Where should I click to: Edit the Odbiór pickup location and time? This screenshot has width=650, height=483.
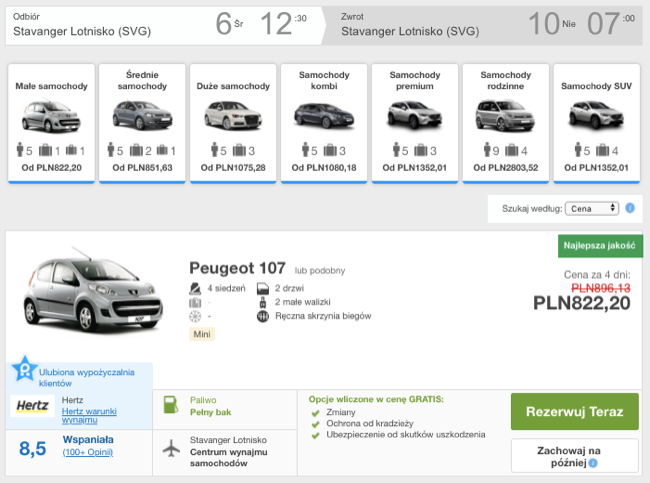164,25
